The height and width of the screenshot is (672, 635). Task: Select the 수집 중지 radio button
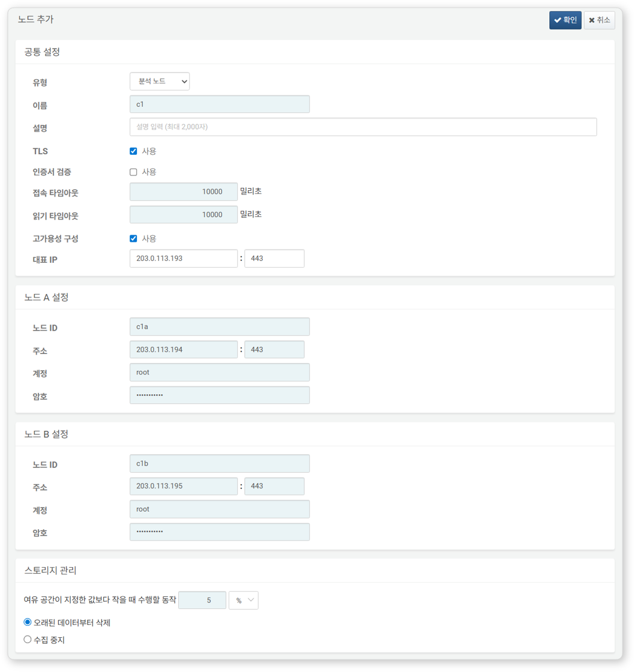pyautogui.click(x=26, y=640)
